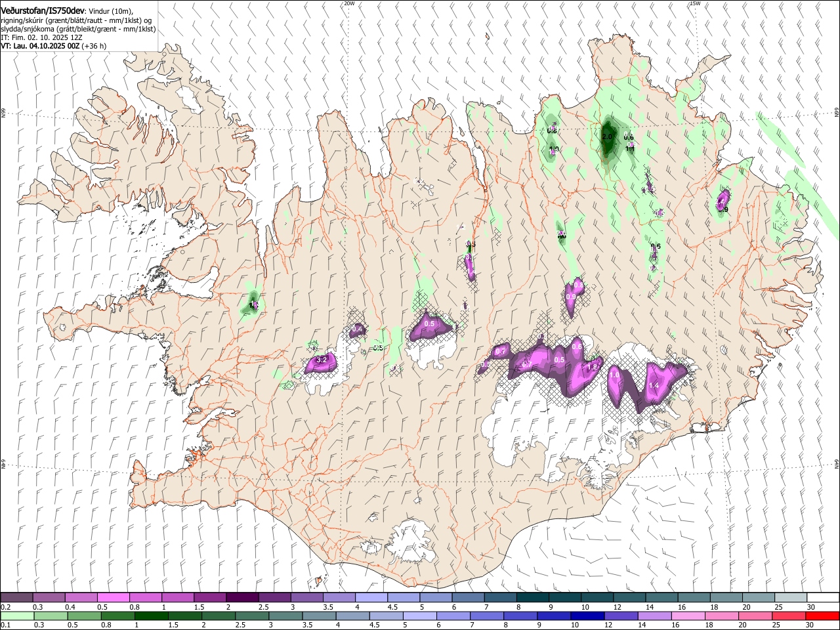
Task: Click the '0.4' legend scale label
Action: (70, 607)
